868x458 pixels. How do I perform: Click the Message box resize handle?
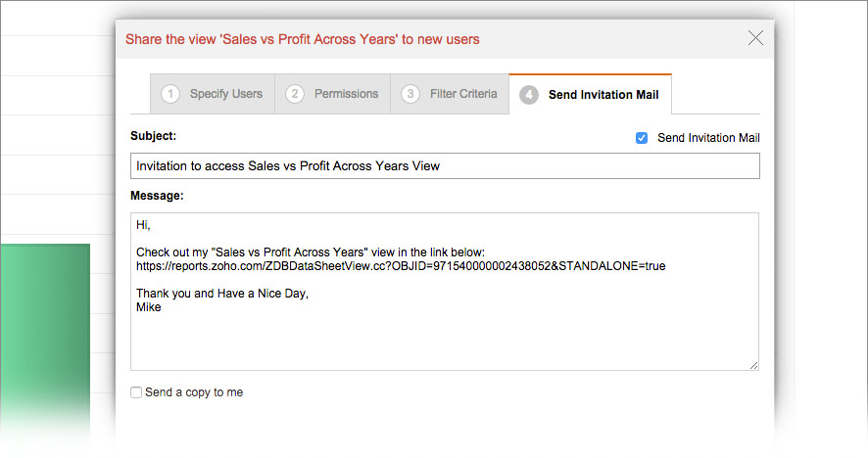point(753,365)
